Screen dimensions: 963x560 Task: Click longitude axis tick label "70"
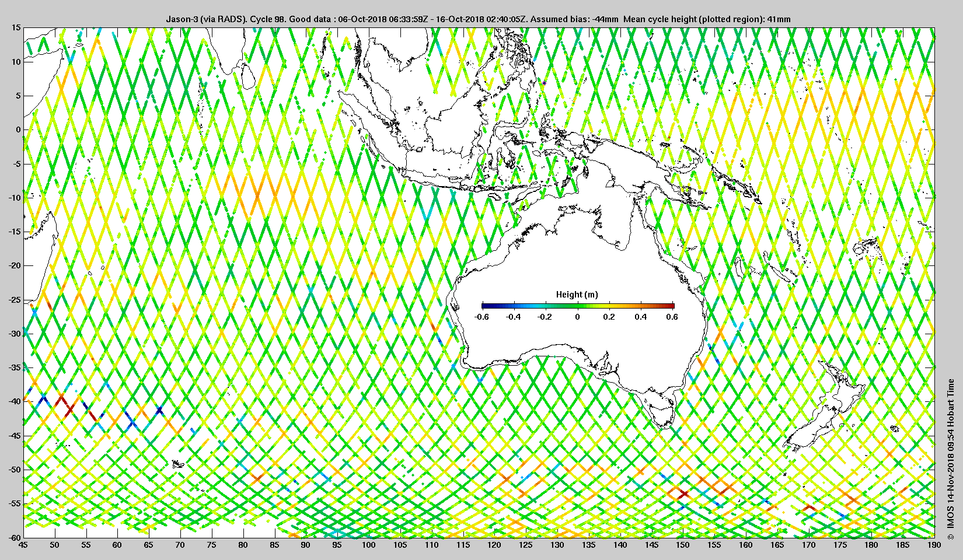click(x=180, y=545)
